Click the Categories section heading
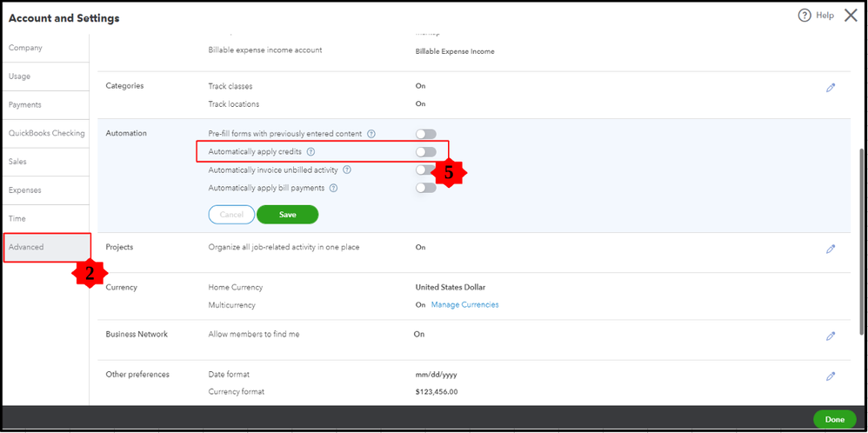 click(124, 86)
